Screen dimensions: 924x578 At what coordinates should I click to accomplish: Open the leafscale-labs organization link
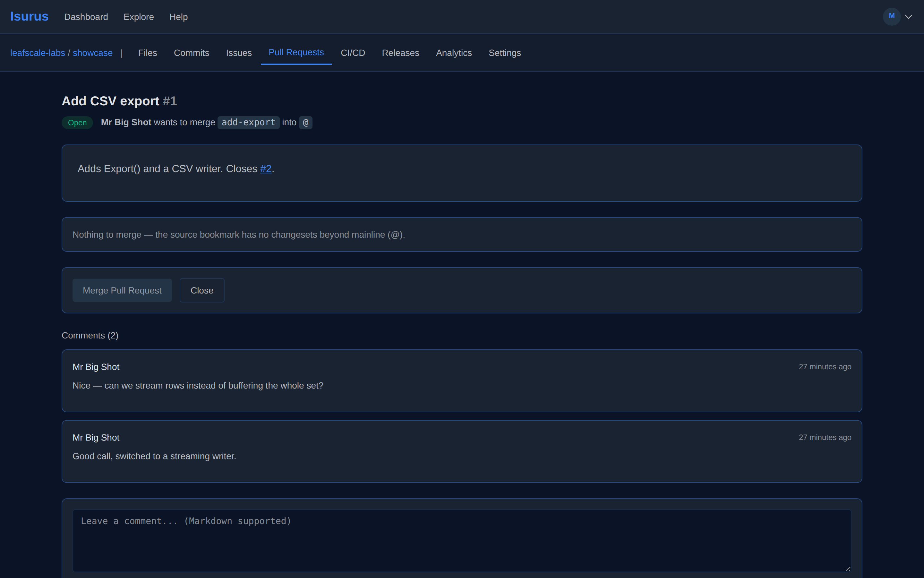(x=38, y=53)
